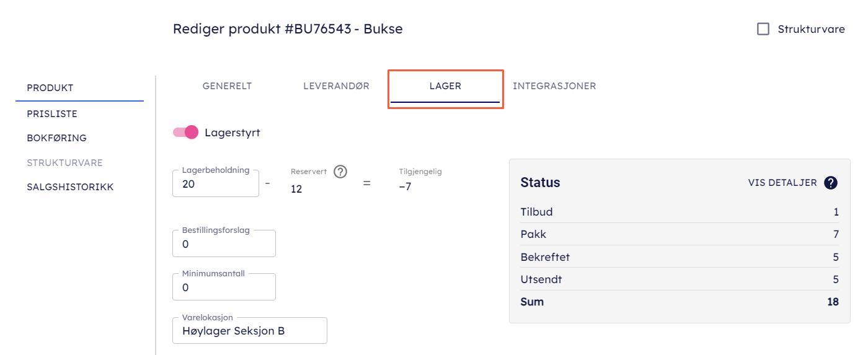
Task: Click the Minimumsantall input field
Action: (224, 287)
